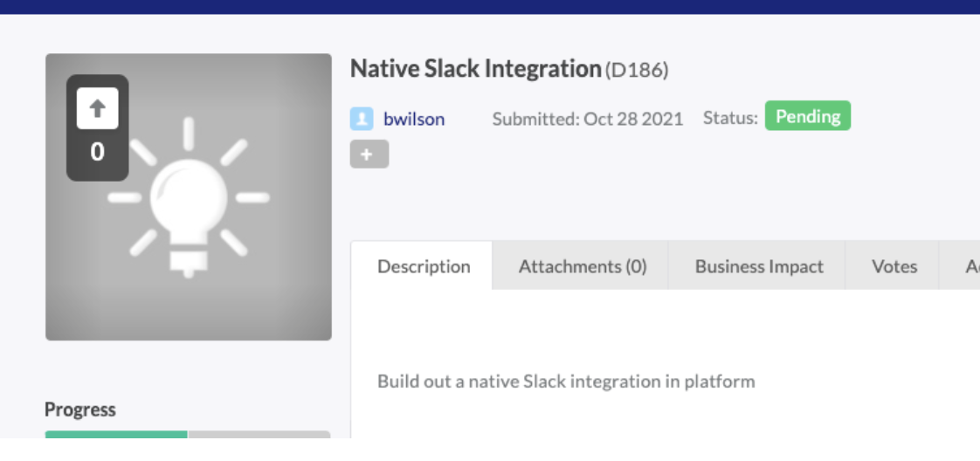Image resolution: width=980 pixels, height=461 pixels.
Task: Click the green Progress bar segment
Action: coord(116,434)
